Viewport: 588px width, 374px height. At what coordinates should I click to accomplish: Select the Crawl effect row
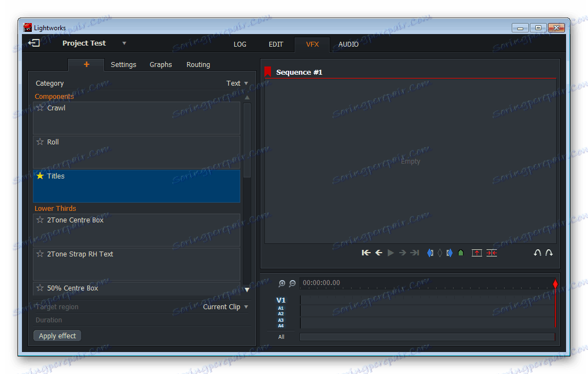[x=137, y=118]
